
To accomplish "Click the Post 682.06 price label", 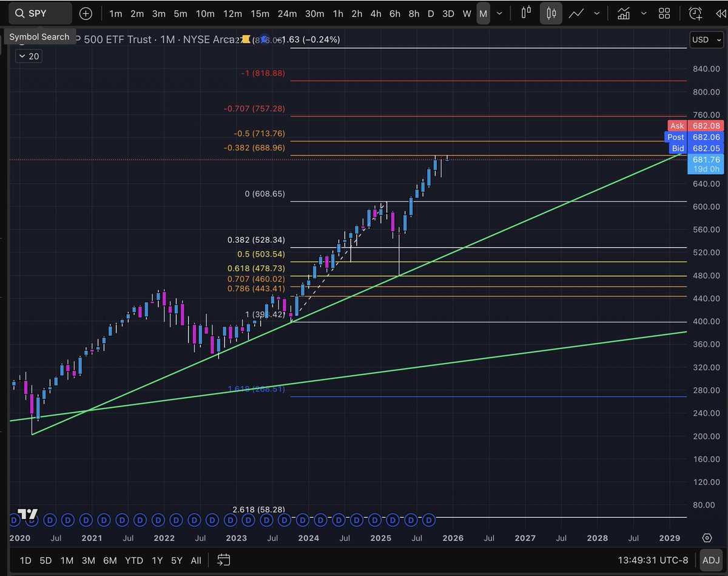I will click(x=695, y=137).
